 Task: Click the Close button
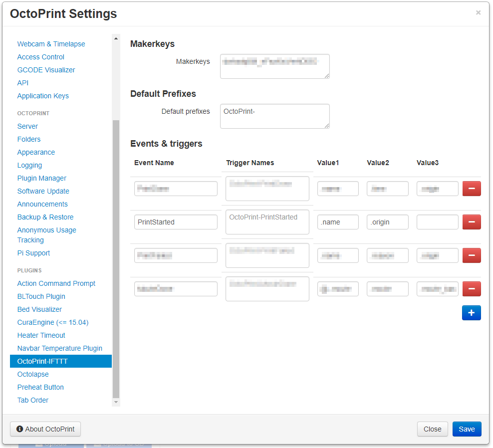pyautogui.click(x=432, y=429)
